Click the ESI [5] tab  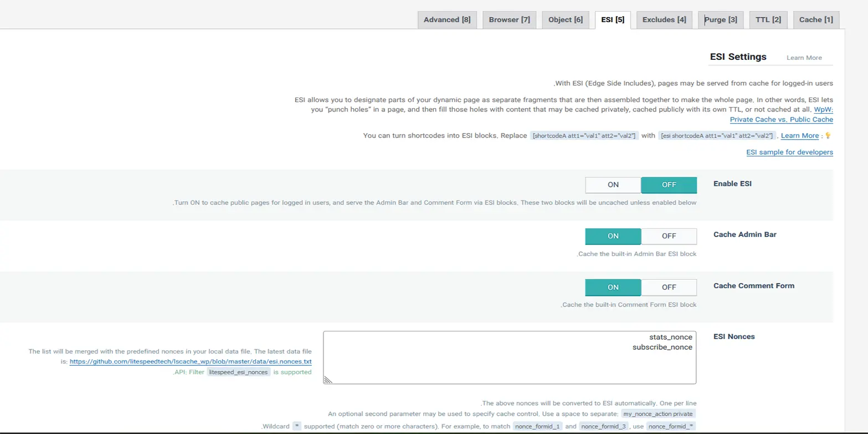coord(613,19)
